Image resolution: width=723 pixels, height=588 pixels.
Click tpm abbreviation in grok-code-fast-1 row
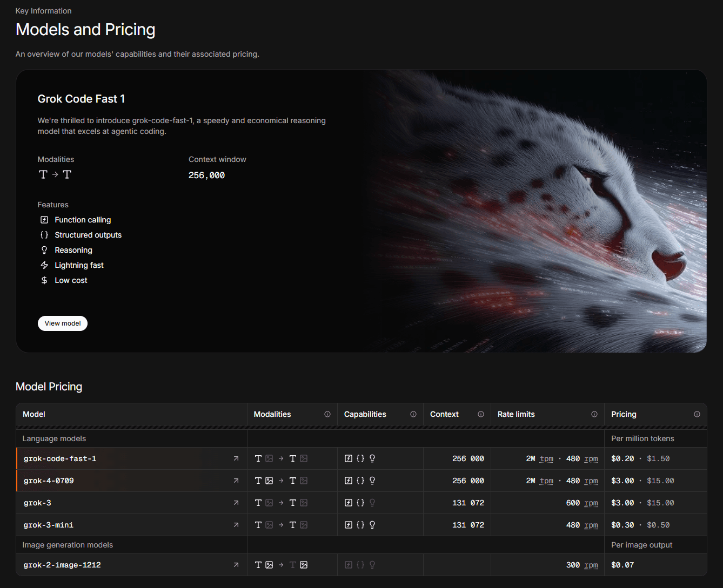point(546,458)
